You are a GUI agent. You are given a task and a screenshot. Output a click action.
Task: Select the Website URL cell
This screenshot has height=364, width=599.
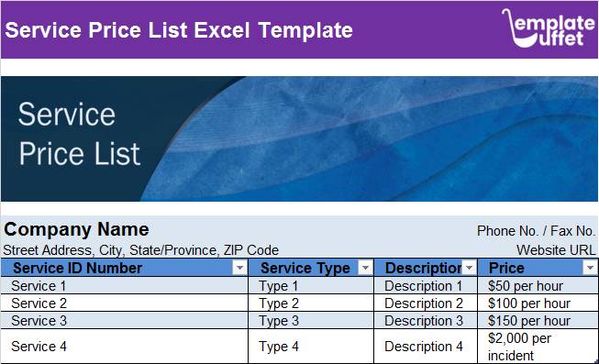pyautogui.click(x=556, y=250)
